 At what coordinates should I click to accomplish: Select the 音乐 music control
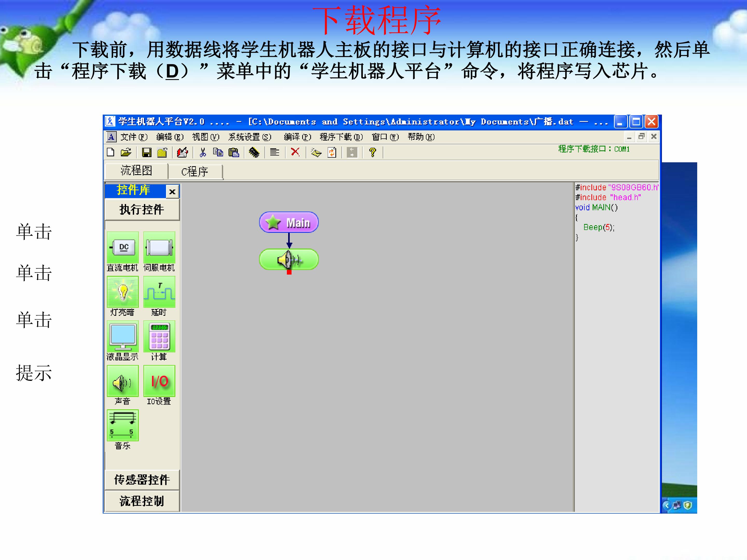123,425
